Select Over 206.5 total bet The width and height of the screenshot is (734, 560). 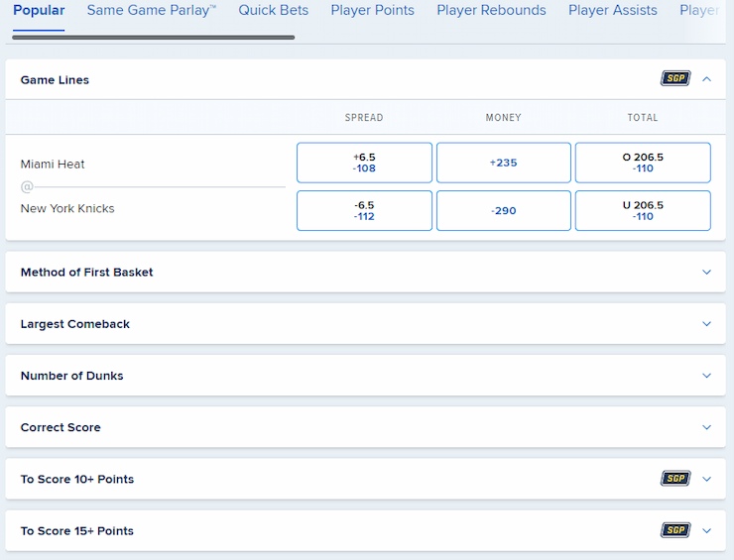coord(643,163)
